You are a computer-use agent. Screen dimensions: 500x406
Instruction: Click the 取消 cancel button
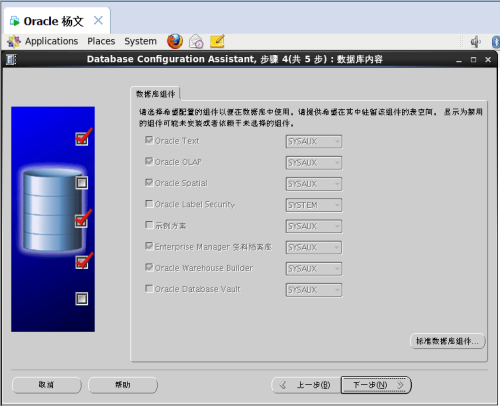tap(46, 385)
